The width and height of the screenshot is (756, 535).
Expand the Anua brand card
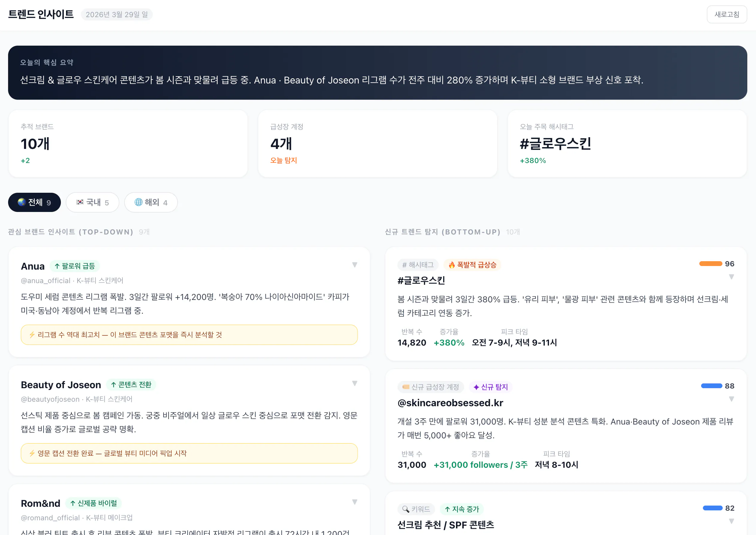[x=355, y=265]
